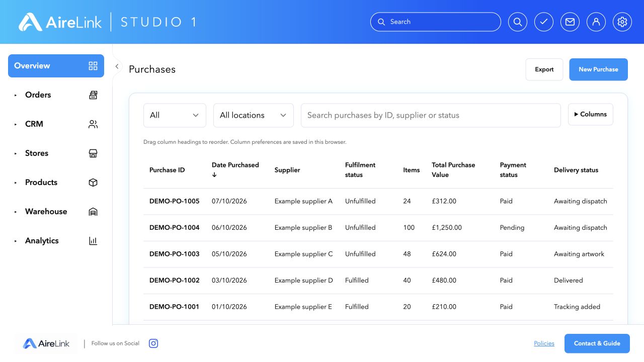
Task: Open the settings gear icon
Action: click(622, 22)
